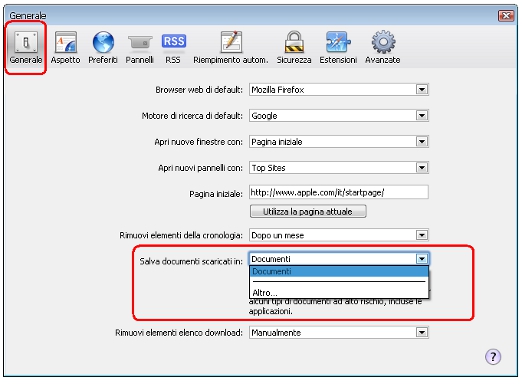522x387 pixels.
Task: Open the Preferiti globe pane
Action: point(103,47)
